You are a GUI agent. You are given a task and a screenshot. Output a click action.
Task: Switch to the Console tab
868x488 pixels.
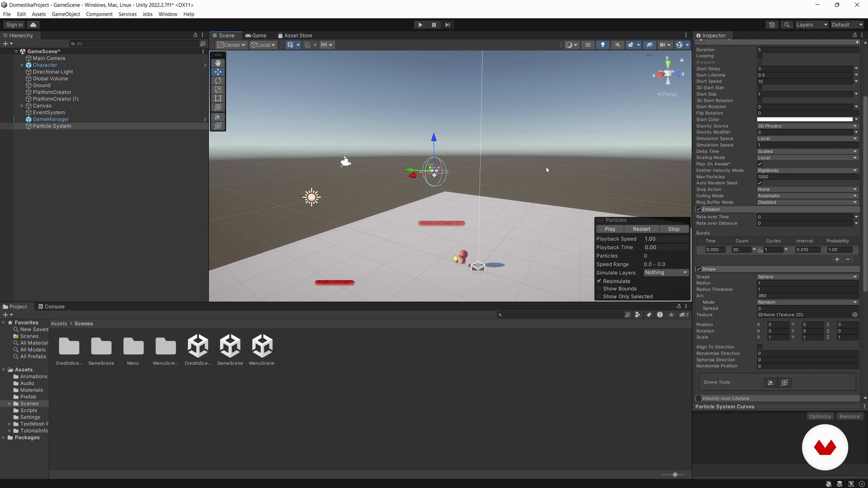click(x=52, y=307)
